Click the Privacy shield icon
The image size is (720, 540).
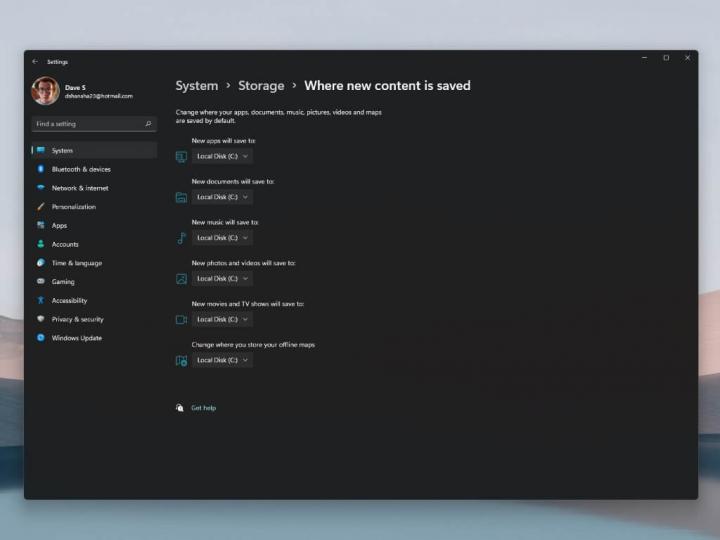[x=41, y=319]
